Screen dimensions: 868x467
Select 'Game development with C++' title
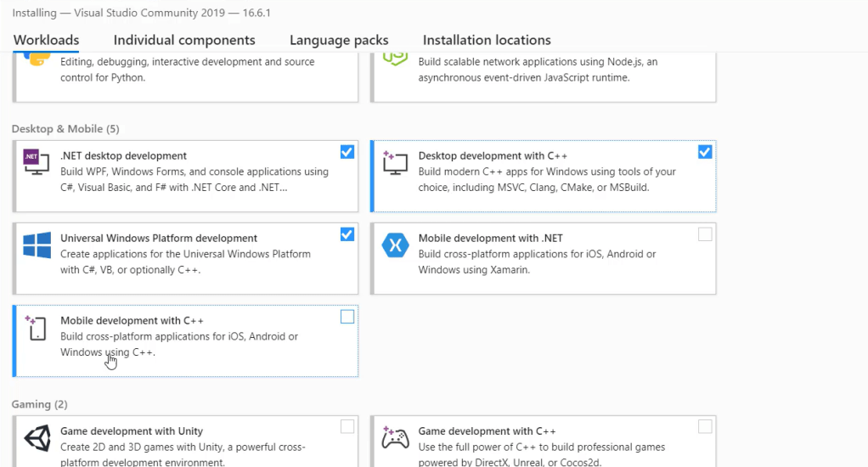(488, 431)
